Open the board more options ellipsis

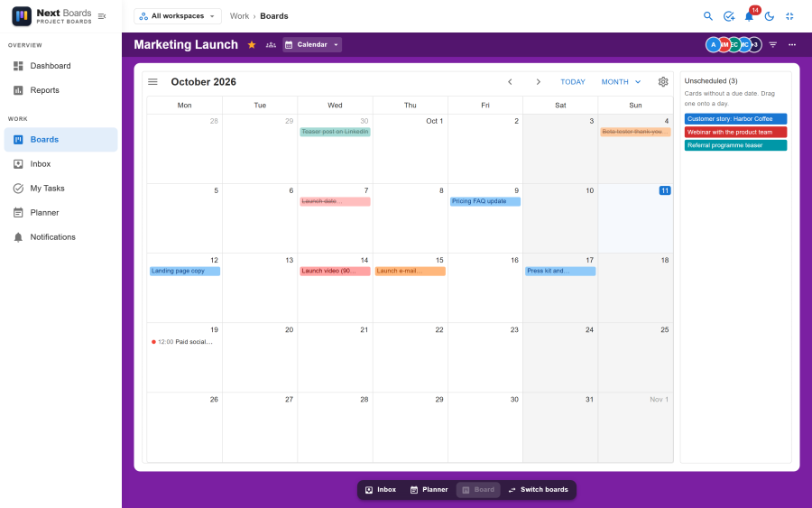point(792,44)
